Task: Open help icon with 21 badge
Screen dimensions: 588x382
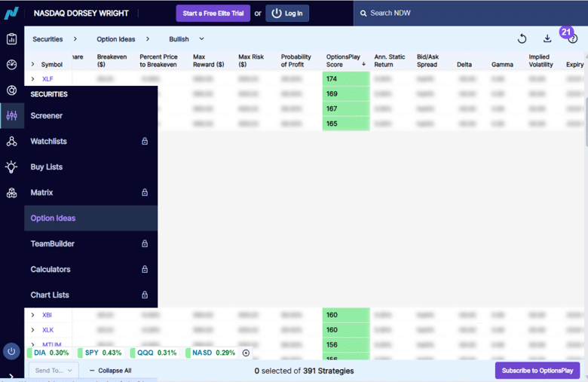Action: point(572,38)
